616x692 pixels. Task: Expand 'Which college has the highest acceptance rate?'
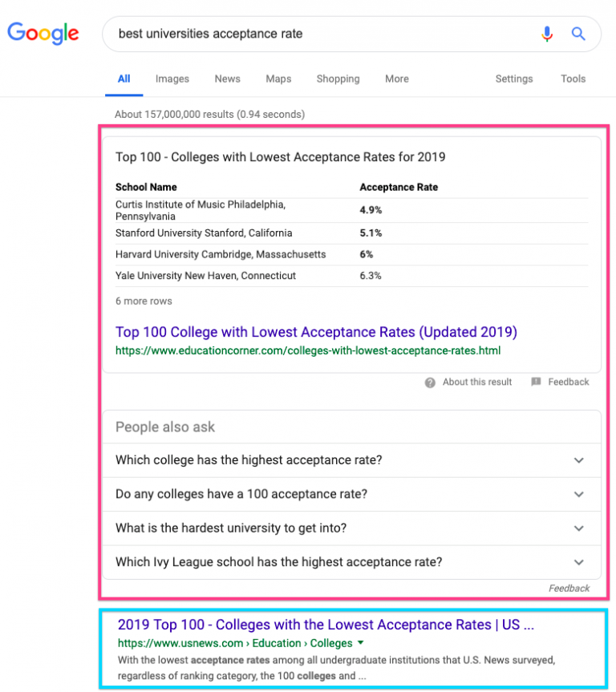[x=578, y=460]
